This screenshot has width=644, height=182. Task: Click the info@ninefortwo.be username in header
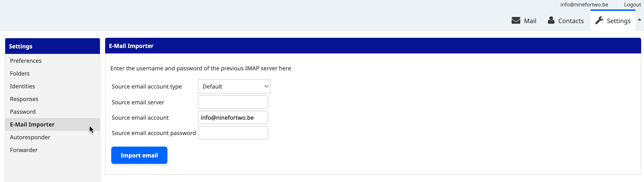click(x=584, y=4)
